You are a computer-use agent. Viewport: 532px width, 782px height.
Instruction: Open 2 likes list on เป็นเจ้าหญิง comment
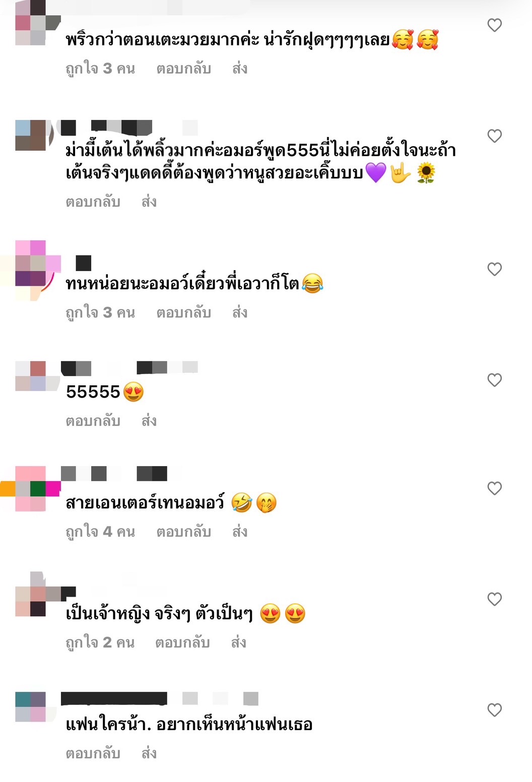coord(100,643)
